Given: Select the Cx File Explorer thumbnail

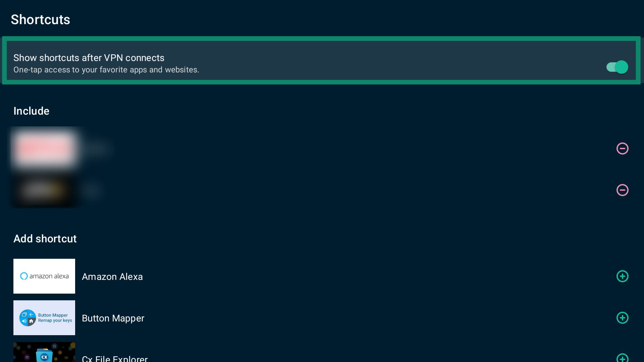Looking at the screenshot, I should tap(44, 352).
